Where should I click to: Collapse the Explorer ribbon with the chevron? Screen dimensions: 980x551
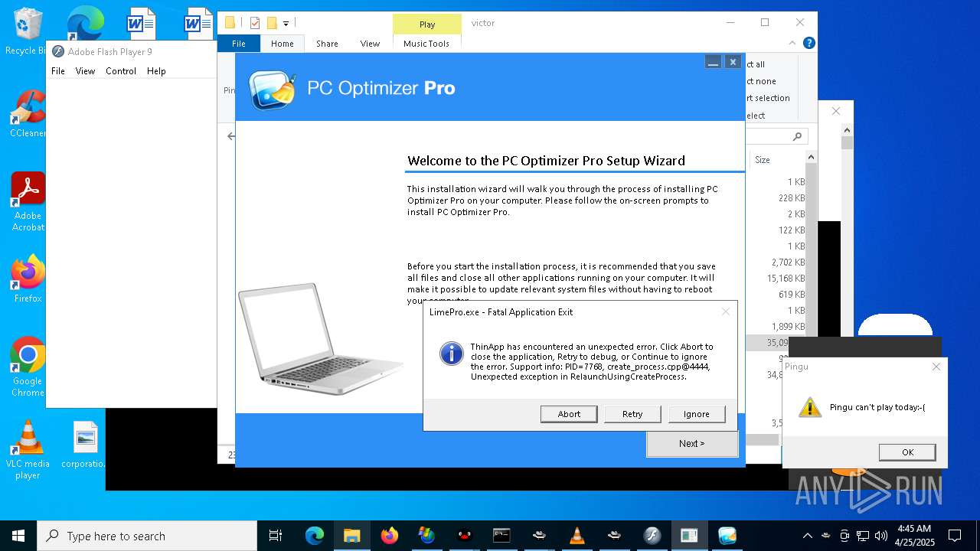point(793,44)
